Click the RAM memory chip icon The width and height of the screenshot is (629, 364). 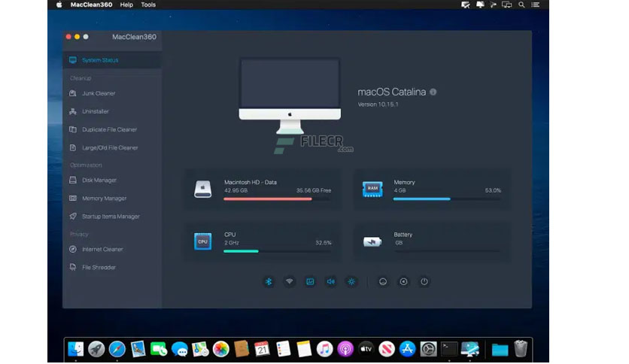372,189
